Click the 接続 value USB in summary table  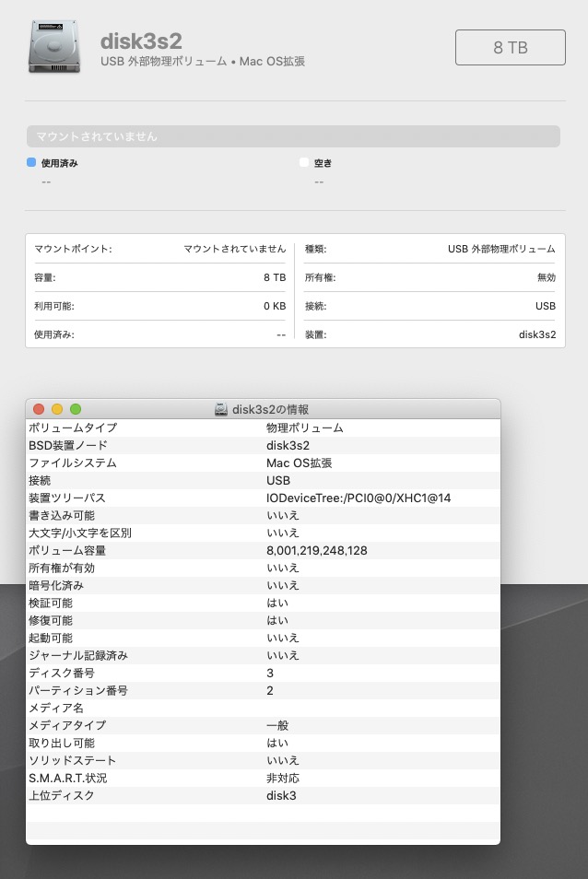click(x=546, y=306)
